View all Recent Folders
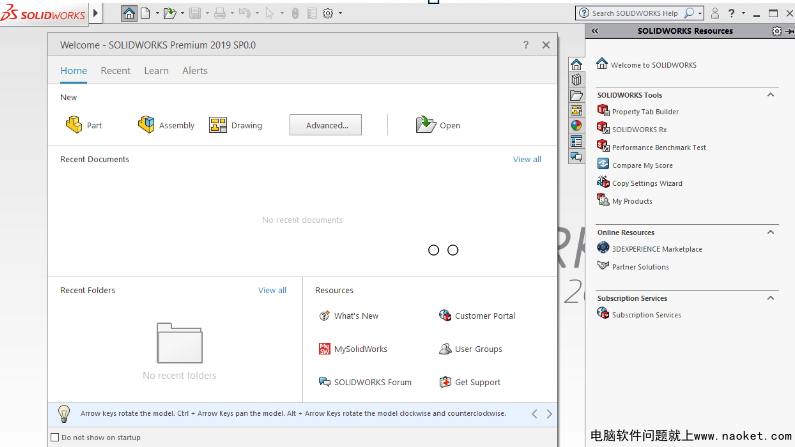 [x=272, y=290]
